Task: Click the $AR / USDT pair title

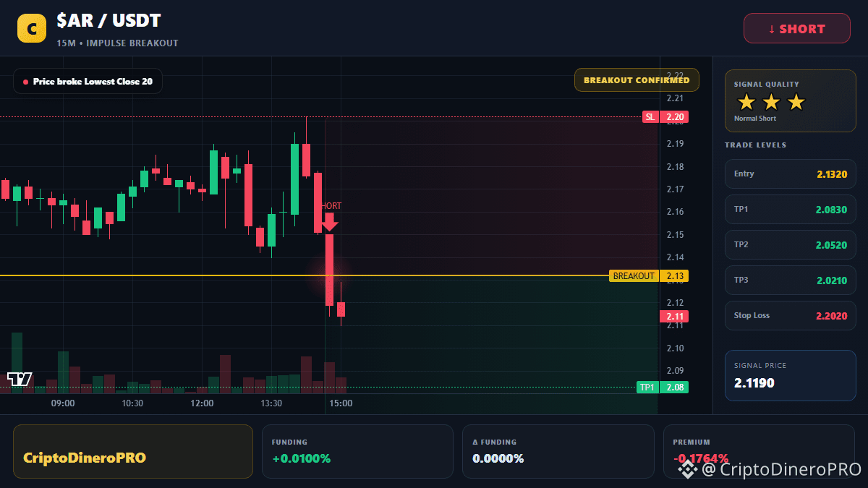Action: click(109, 20)
